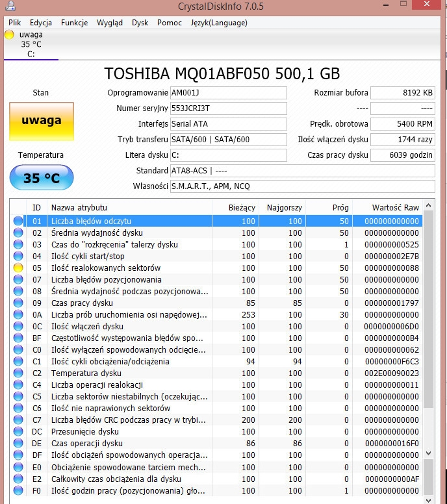Open the Edycja menu

[x=41, y=23]
